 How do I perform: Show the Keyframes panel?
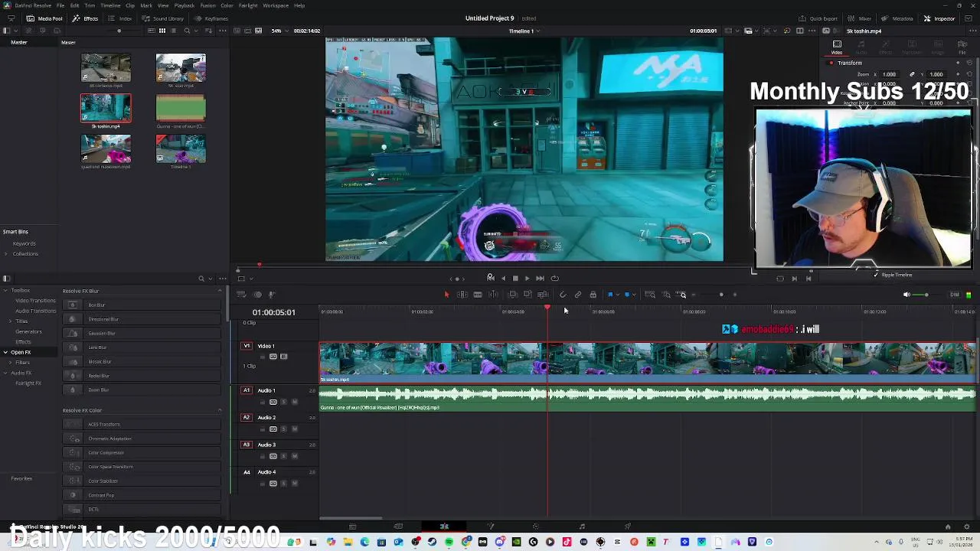(x=211, y=18)
